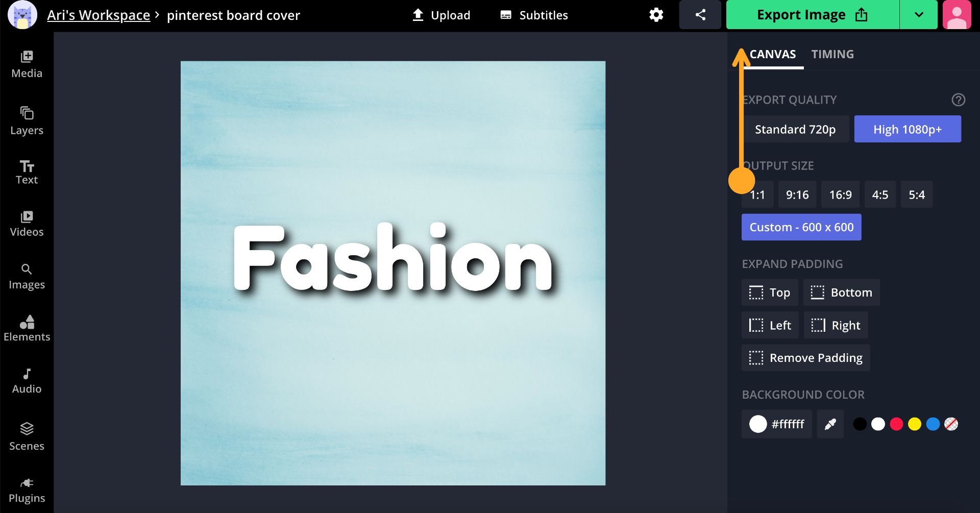Select High 1080p+ export quality
Screen dimensions: 980x513
click(x=907, y=129)
